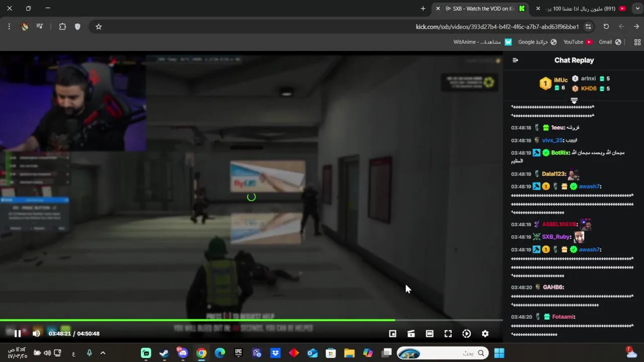Go forward in browser history
Screen dimensions: 644x362
tap(621, 27)
